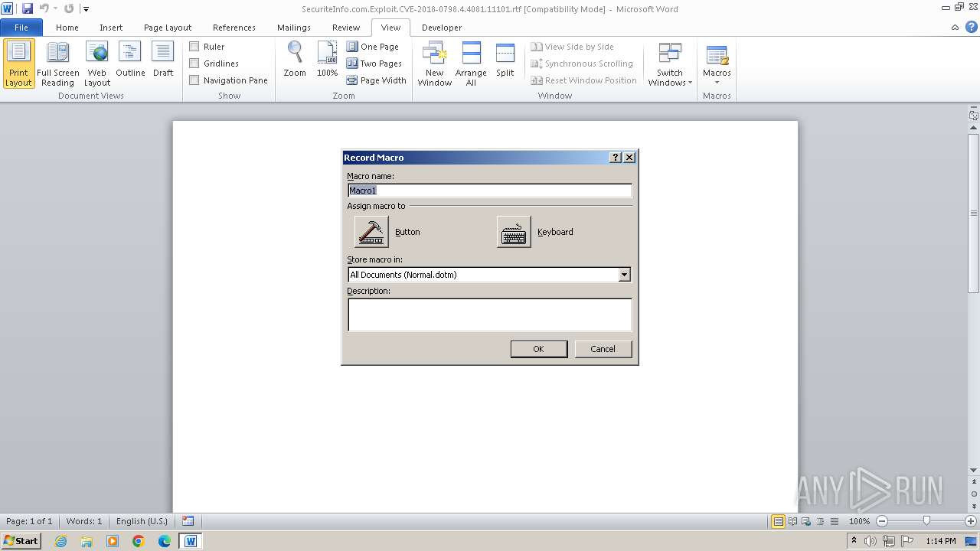Viewport: 980px width, 551px height.
Task: Expand Store macro in dropdown
Action: click(625, 275)
